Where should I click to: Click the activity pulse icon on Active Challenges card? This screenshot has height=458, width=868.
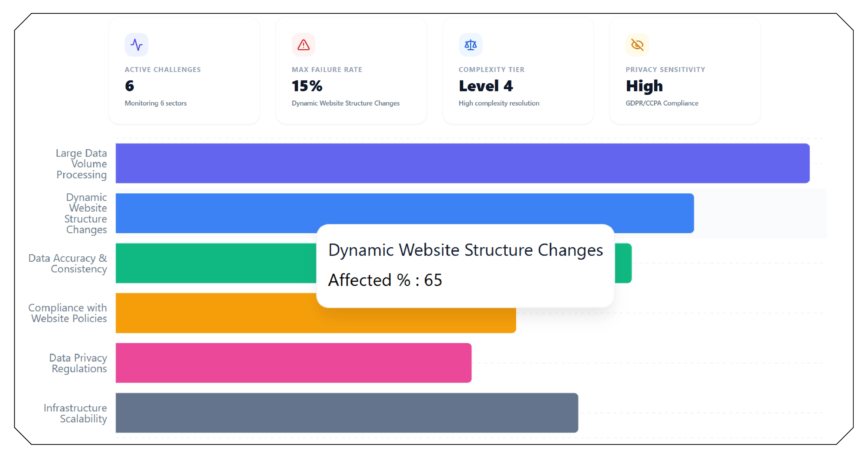point(136,44)
